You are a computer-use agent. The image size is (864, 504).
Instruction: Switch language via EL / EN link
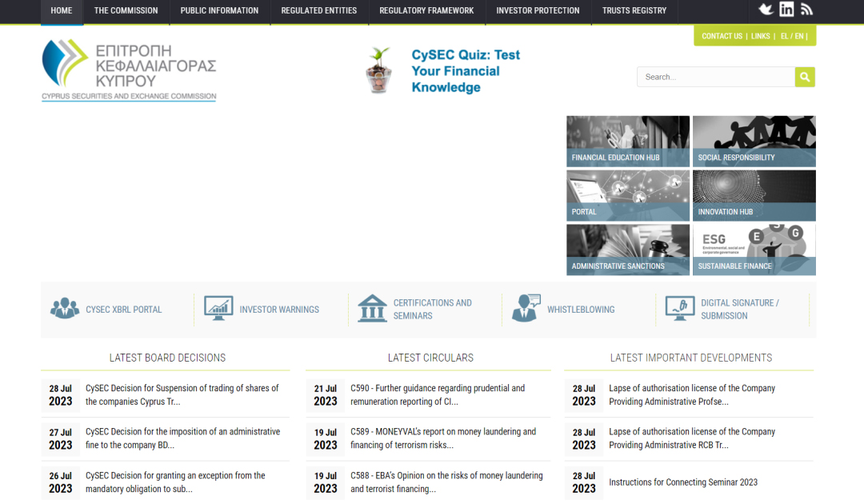tap(792, 36)
